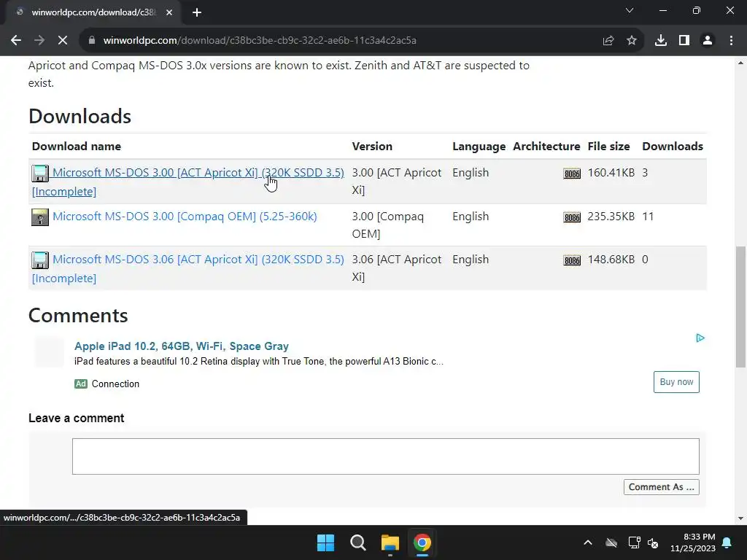Open the Chrome downloads icon
Viewport: 747px width, 560px height.
pos(661,41)
